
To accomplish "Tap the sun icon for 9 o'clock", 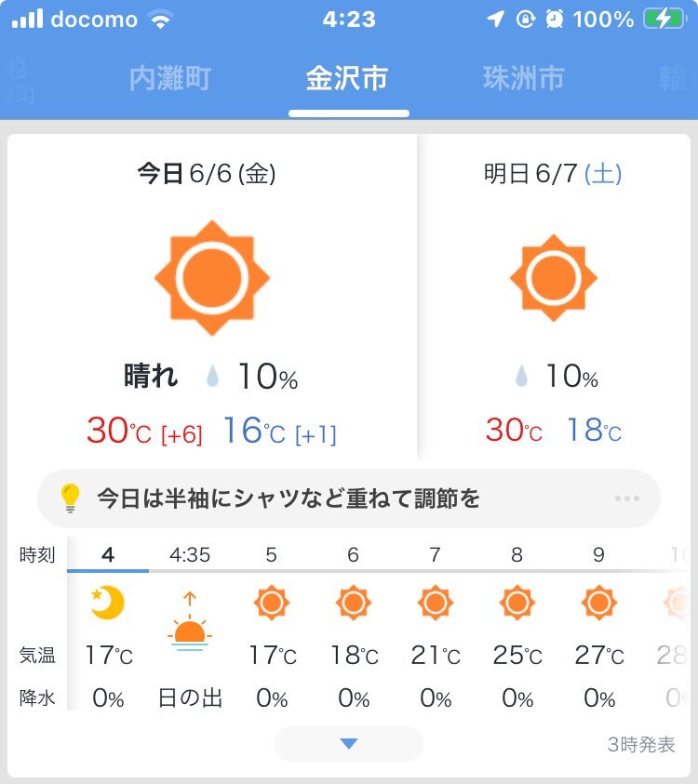I will click(599, 603).
